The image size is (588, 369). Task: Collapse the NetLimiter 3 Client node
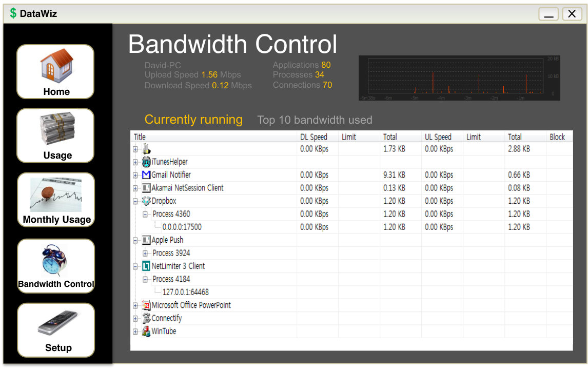[135, 267]
